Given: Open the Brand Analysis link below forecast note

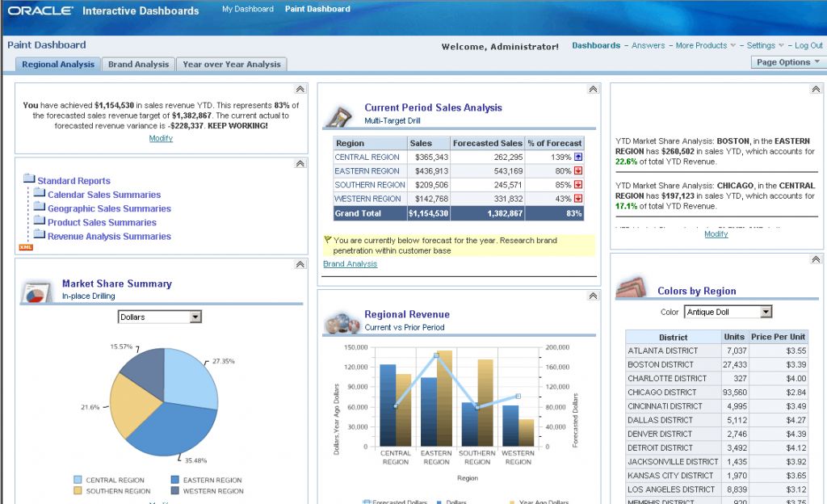Looking at the screenshot, I should click(351, 263).
